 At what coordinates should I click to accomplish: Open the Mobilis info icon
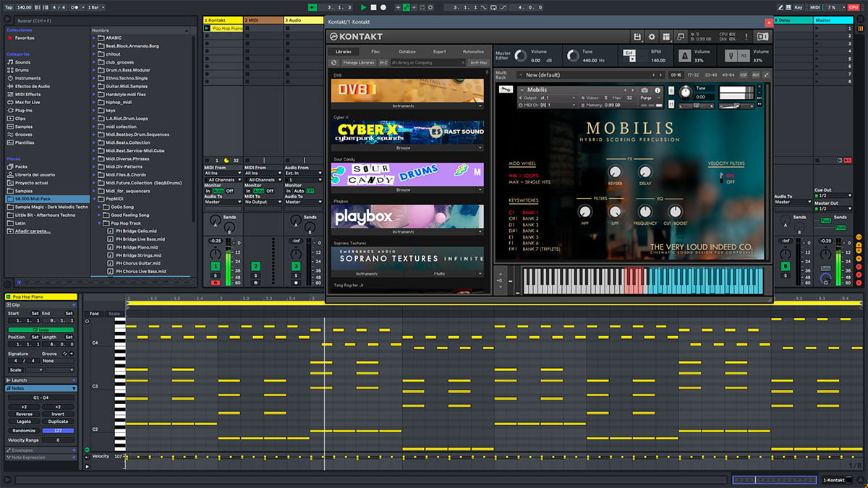point(659,90)
